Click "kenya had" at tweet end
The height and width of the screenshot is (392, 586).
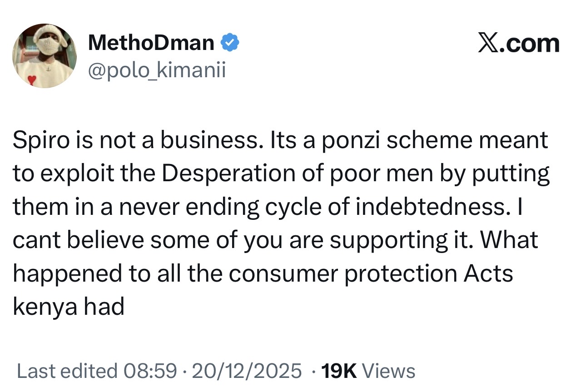coord(68,307)
